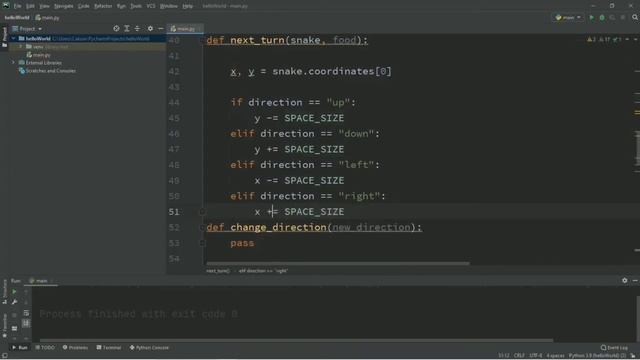640x360 pixels.
Task: Fold the next_turn function at line 40
Action: (202, 40)
